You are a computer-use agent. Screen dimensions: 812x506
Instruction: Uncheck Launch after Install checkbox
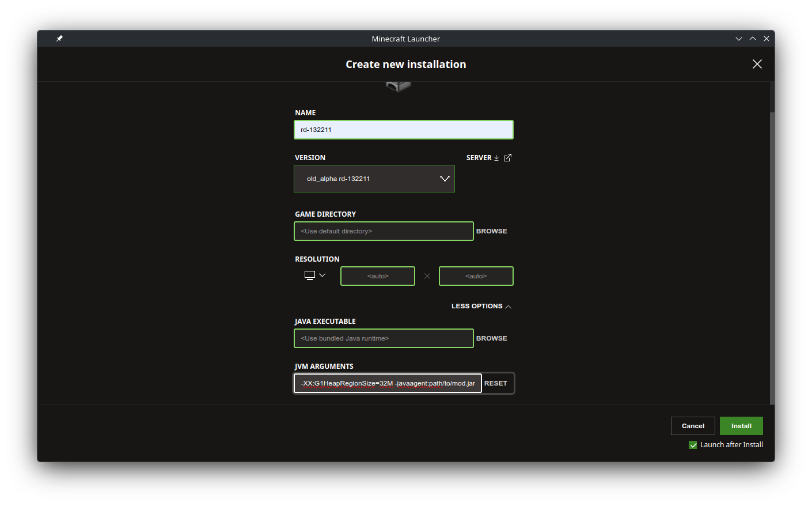[693, 445]
